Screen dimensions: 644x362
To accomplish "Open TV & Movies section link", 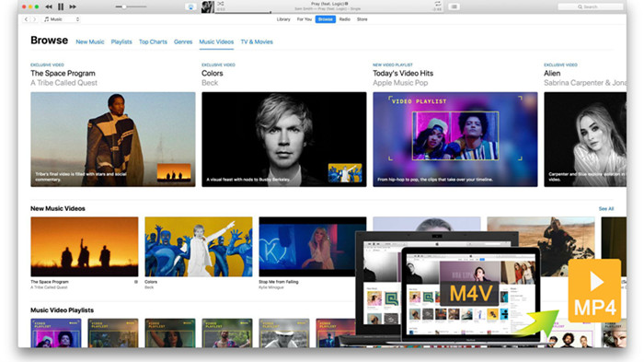I will 257,41.
